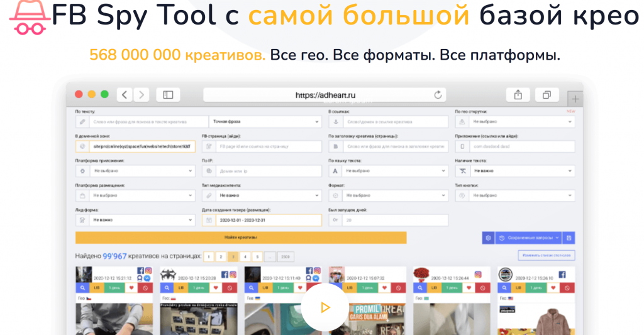Favorite the 15:26:10 creative with the heart
This screenshot has width=644, height=335.
pos(553,288)
